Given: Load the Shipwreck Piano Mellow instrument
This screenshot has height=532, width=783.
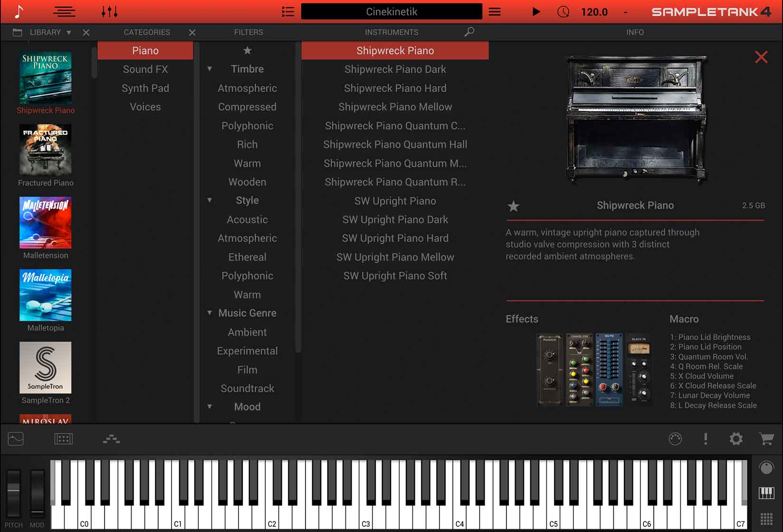Looking at the screenshot, I should (395, 107).
